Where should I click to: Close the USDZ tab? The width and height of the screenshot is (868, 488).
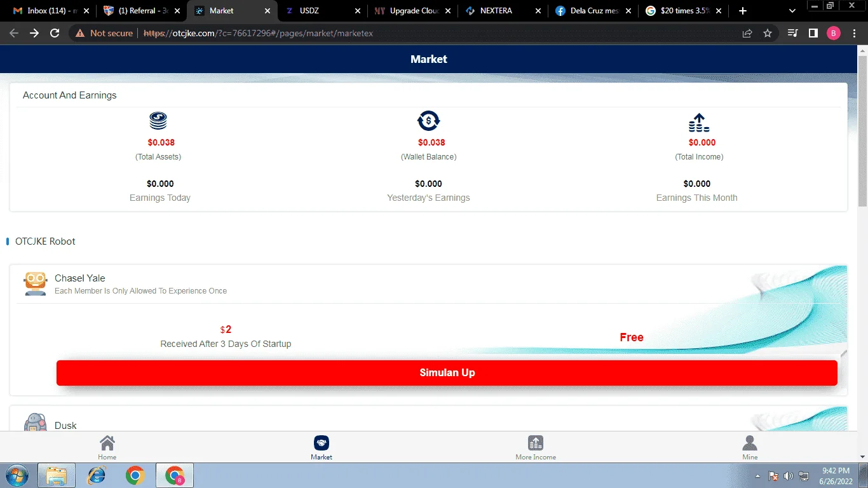pyautogui.click(x=358, y=11)
